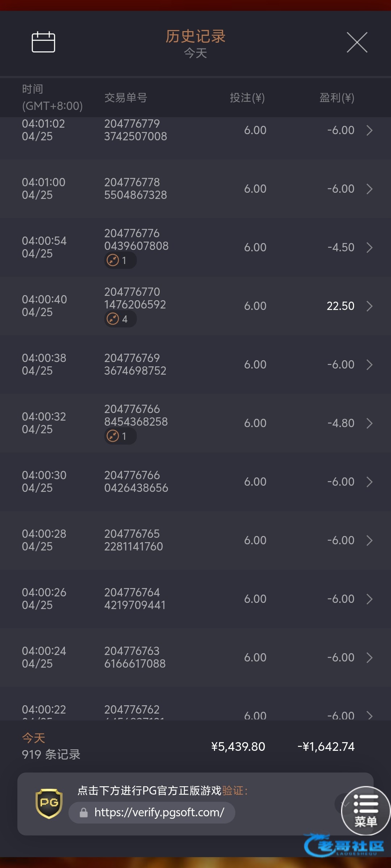Expand details arrow for 22.50 profit record
This screenshot has height=868, width=391.
(369, 306)
